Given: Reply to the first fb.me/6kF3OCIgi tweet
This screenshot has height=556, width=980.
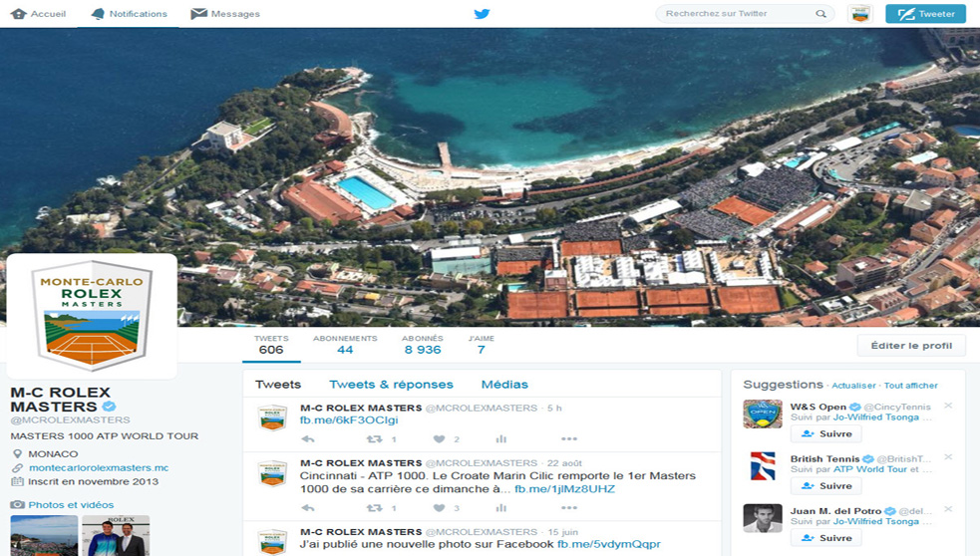Looking at the screenshot, I should [x=308, y=439].
